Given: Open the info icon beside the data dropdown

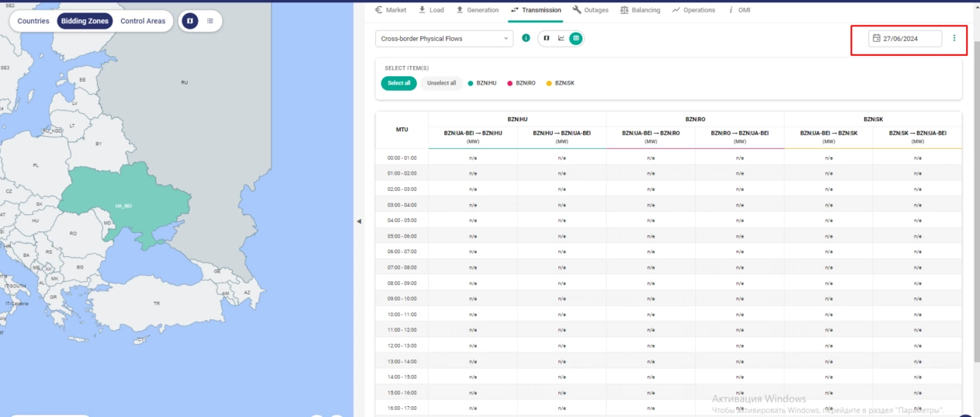Looking at the screenshot, I should pyautogui.click(x=526, y=38).
